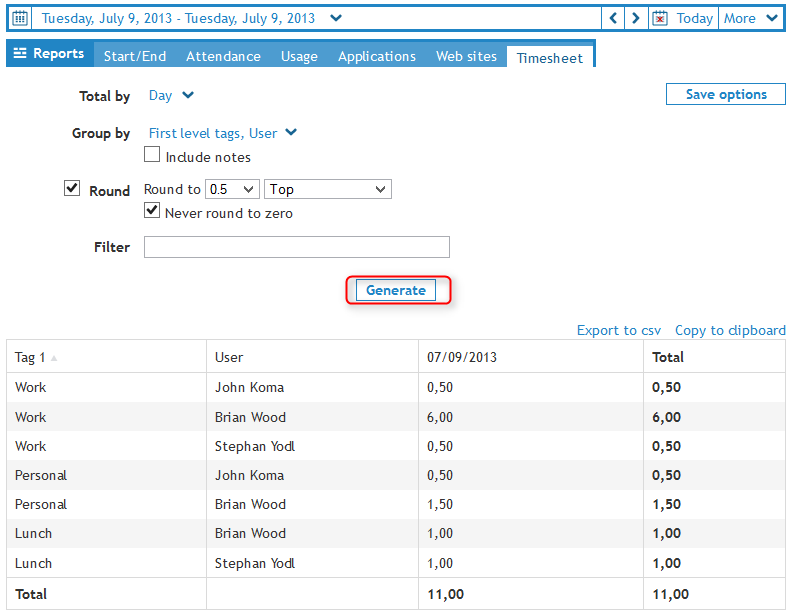This screenshot has height=614, width=794.
Task: Go to the previous day arrow
Action: click(614, 18)
